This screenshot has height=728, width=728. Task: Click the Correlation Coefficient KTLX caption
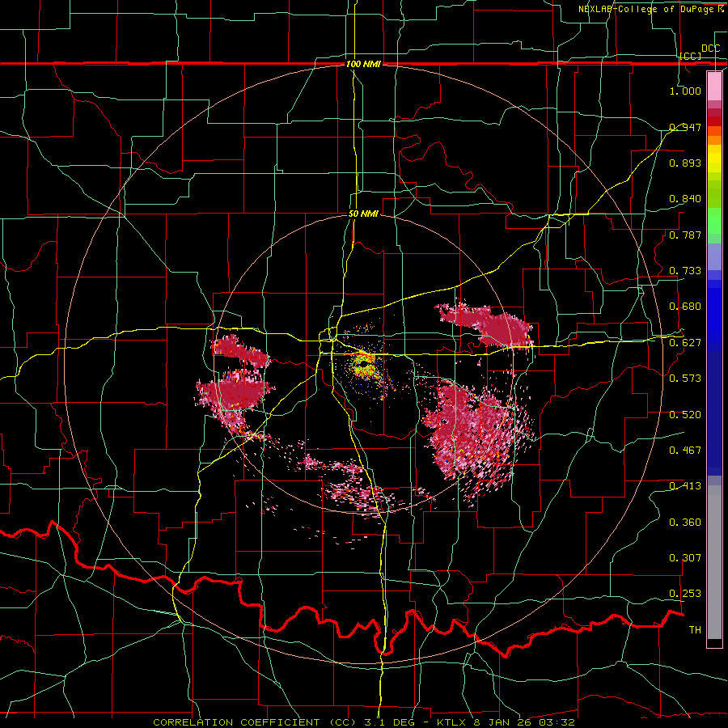coord(364,722)
